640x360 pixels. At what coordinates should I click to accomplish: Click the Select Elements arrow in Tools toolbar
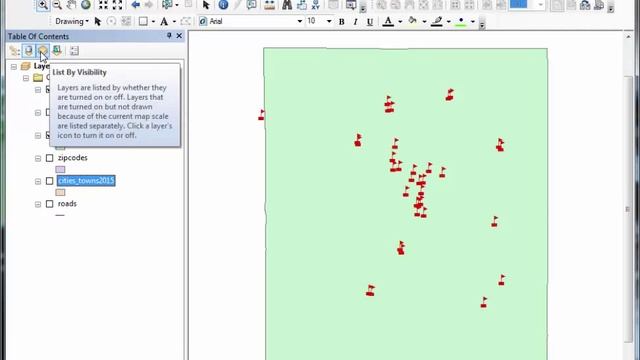coord(206,5)
